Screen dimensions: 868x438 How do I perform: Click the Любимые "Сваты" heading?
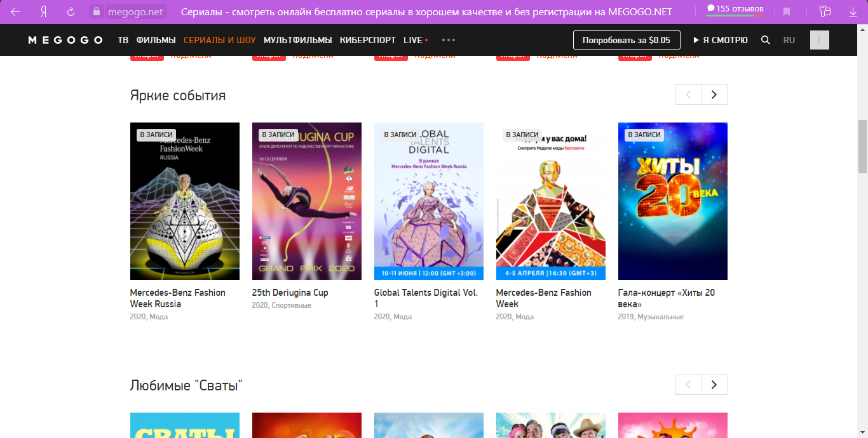point(186,385)
